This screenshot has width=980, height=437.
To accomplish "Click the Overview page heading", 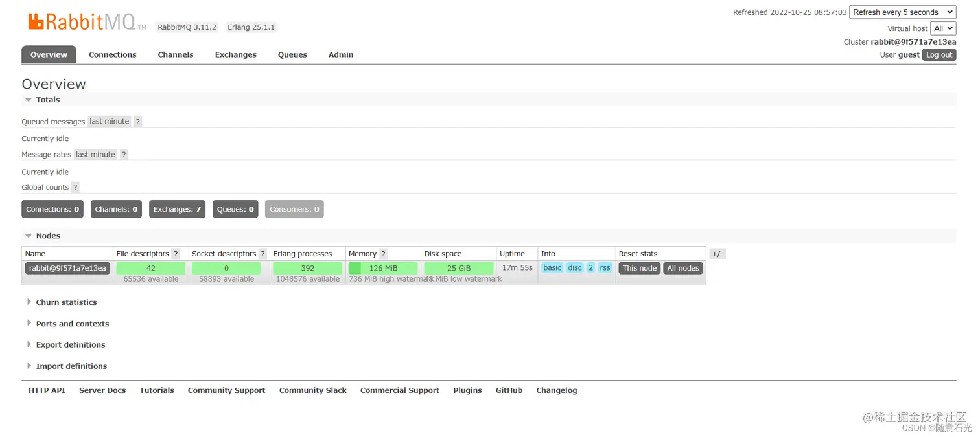I will coord(54,84).
